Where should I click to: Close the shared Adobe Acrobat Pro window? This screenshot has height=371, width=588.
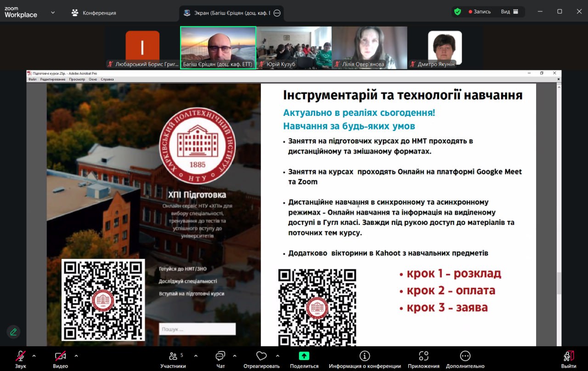click(x=554, y=73)
